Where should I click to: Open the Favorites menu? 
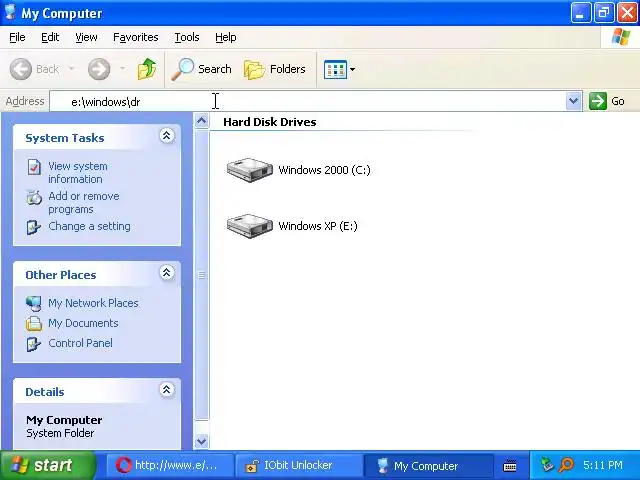coord(136,37)
